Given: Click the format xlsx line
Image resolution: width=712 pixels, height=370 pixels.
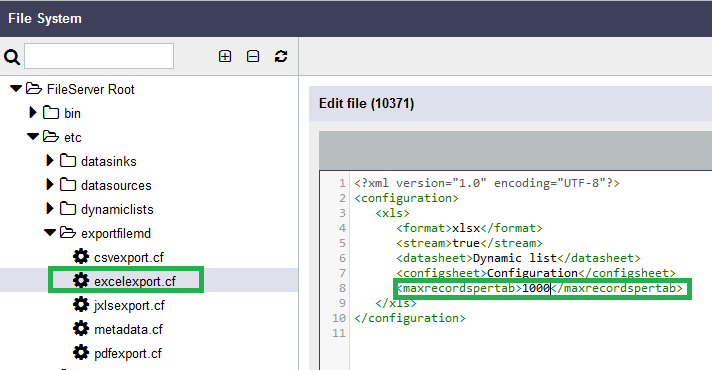Looking at the screenshot, I should [469, 228].
